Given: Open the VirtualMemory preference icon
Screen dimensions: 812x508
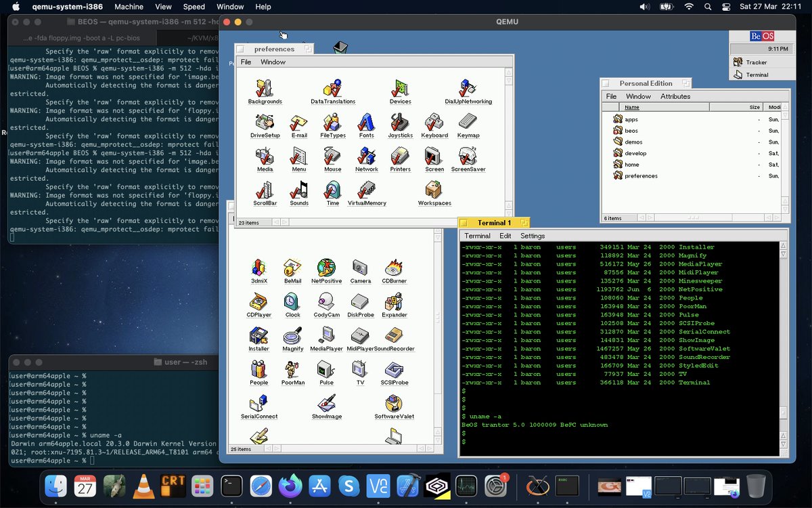Looking at the screenshot, I should point(366,190).
